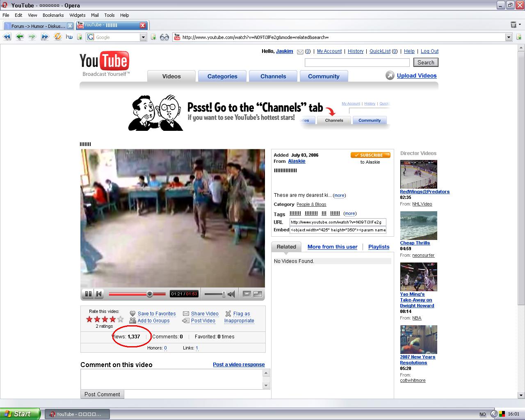This screenshot has width=525, height=420.
Task: Select the video URL field
Action: click(x=338, y=222)
